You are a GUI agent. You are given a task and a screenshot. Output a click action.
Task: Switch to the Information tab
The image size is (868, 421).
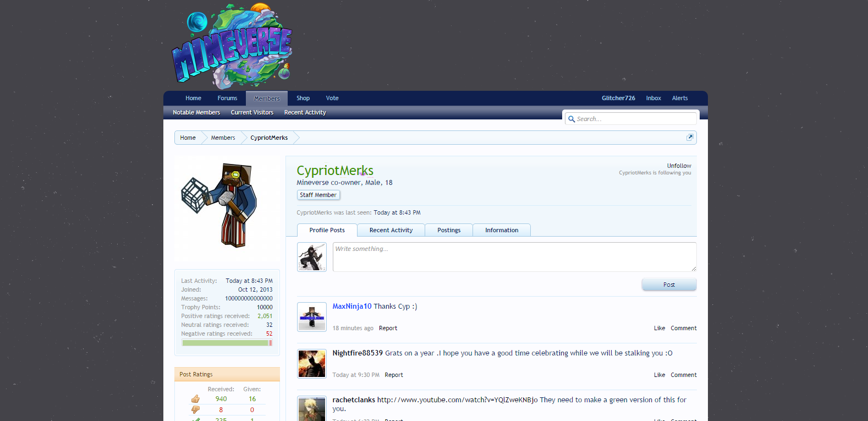click(x=502, y=230)
